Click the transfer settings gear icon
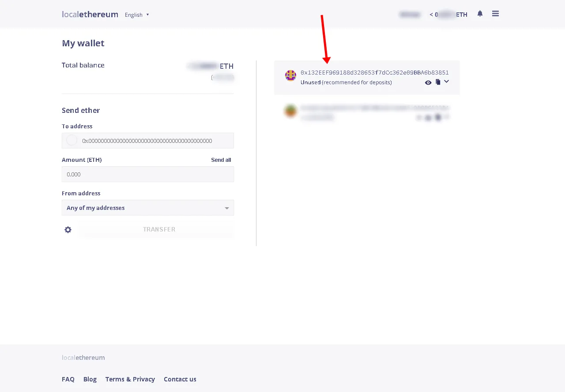This screenshot has height=392, width=565. pos(68,230)
